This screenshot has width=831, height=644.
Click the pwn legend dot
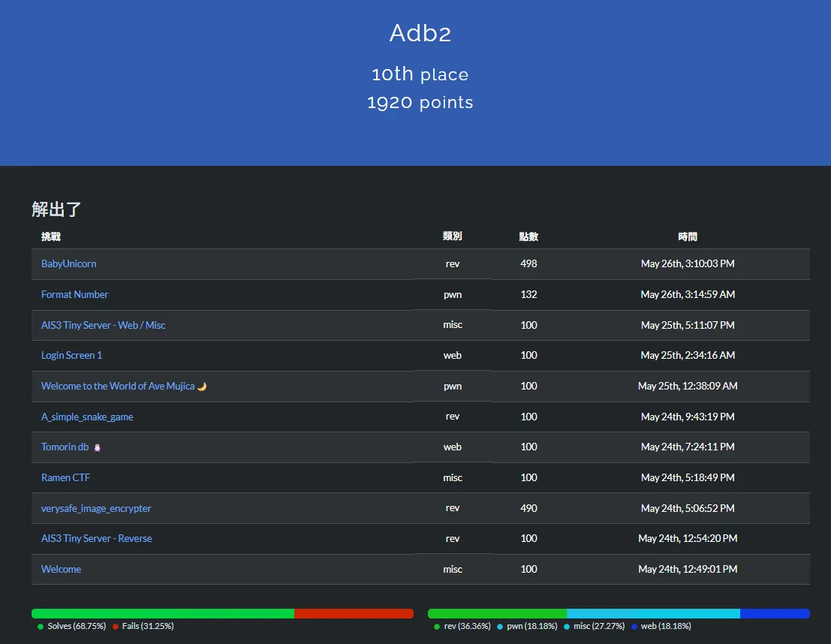tap(500, 626)
